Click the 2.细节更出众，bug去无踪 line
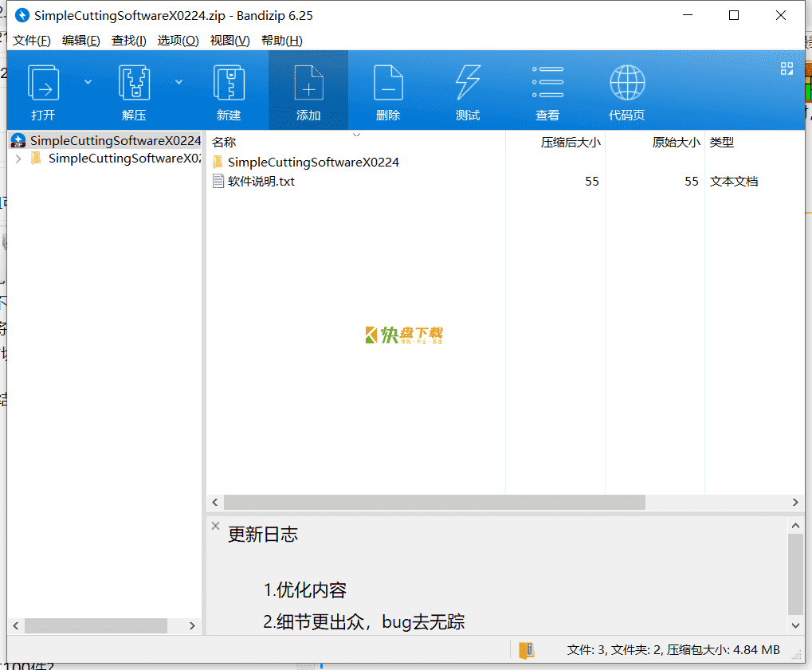Screen dimensions: 812x670 coord(364,621)
